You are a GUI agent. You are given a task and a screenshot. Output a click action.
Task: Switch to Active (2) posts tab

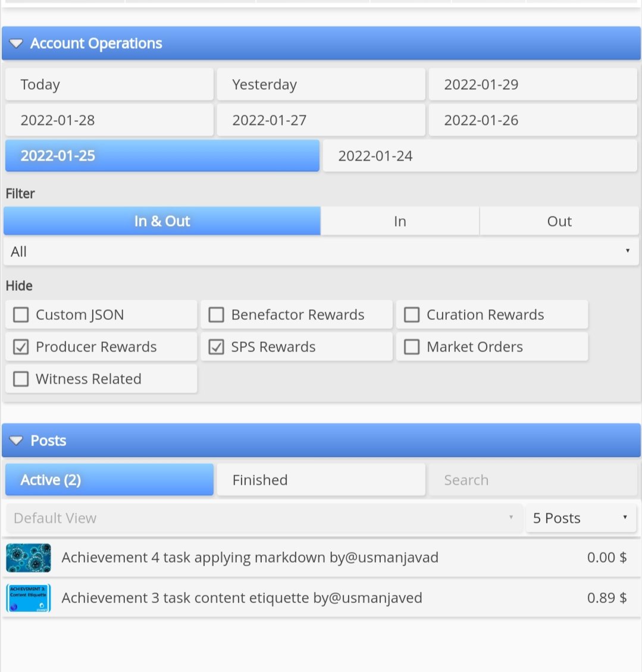109,479
